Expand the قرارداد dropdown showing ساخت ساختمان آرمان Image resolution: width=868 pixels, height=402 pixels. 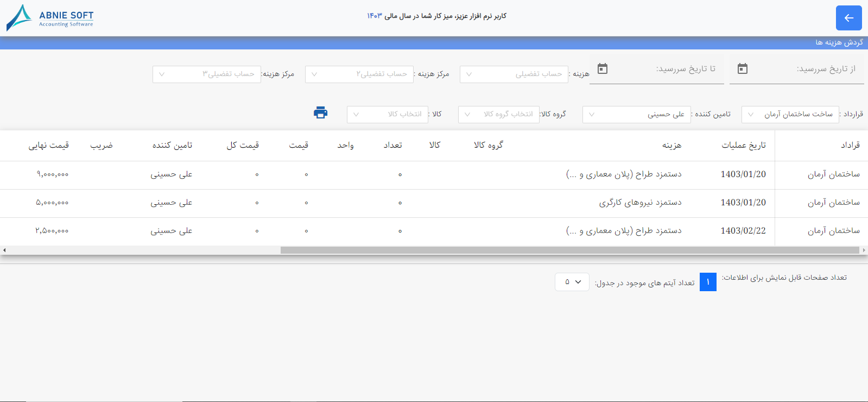tap(790, 114)
